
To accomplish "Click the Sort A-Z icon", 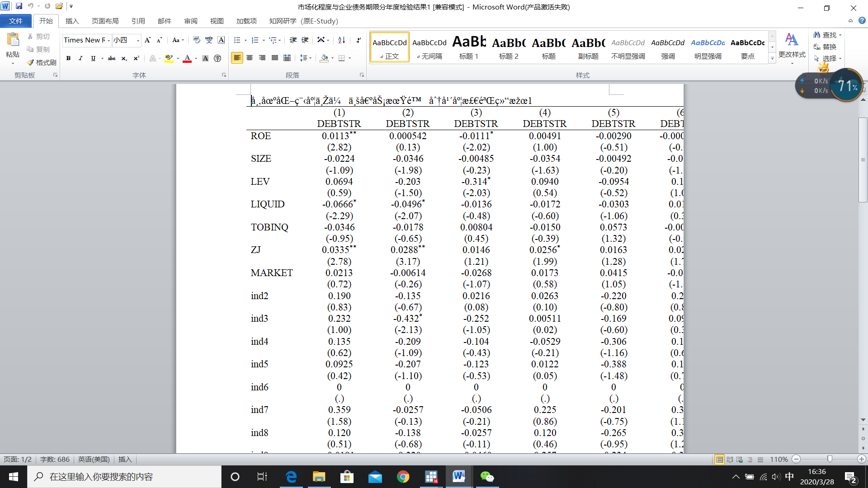I will (x=342, y=40).
